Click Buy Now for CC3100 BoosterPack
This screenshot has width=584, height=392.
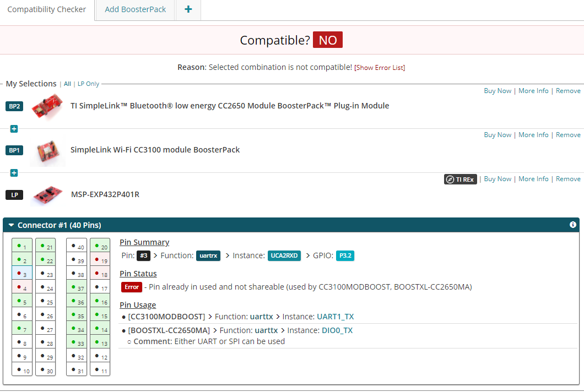pyautogui.click(x=498, y=135)
